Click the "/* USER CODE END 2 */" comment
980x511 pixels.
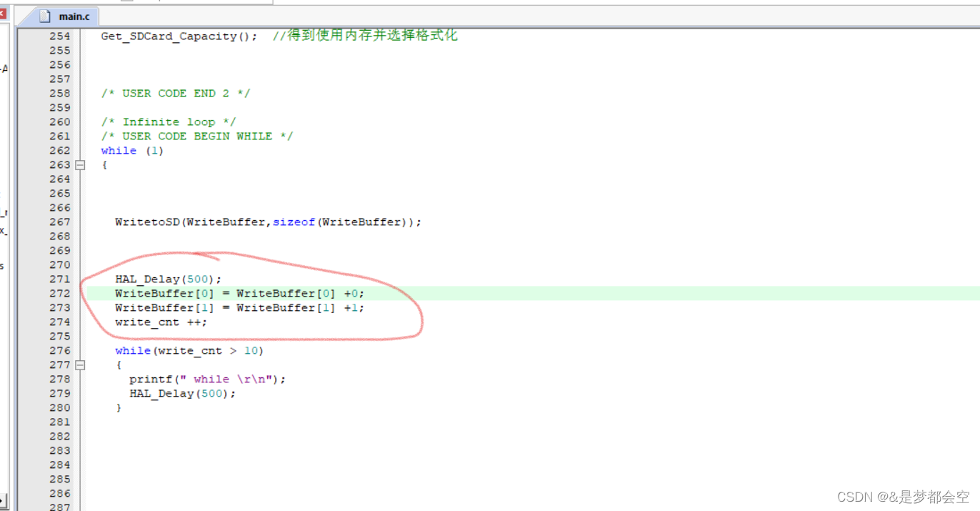click(x=176, y=94)
